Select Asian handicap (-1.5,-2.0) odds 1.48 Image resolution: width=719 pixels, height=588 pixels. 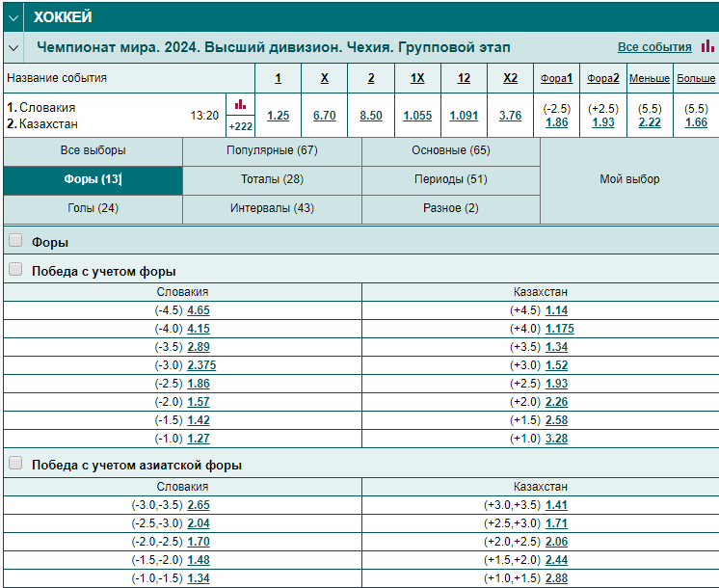click(199, 560)
